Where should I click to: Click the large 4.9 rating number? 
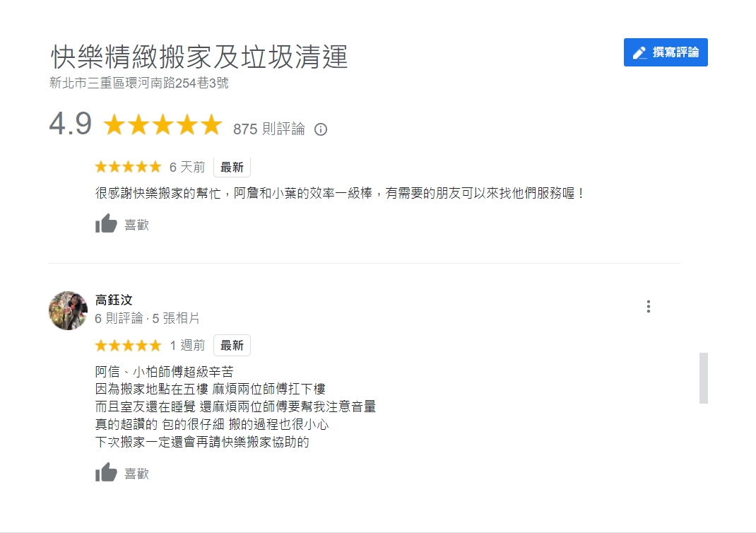pyautogui.click(x=71, y=124)
